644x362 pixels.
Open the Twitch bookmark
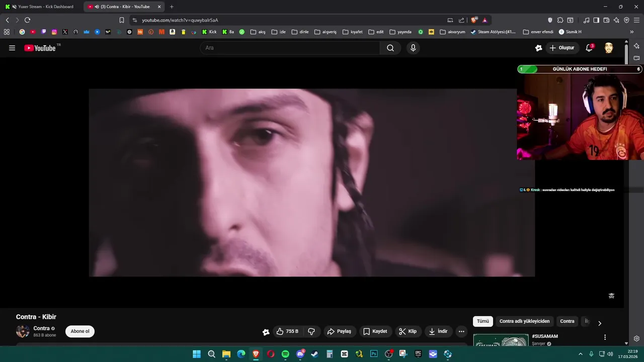click(x=43, y=32)
